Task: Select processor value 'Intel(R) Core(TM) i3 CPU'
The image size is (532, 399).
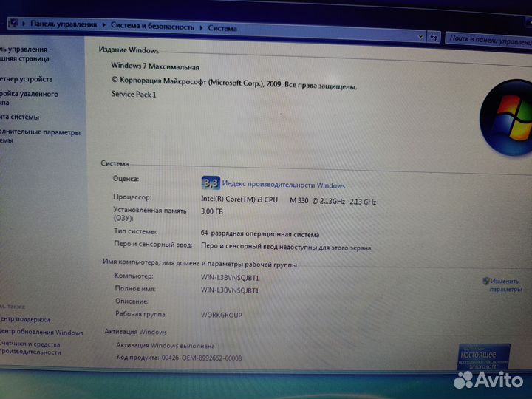Action: [239, 199]
